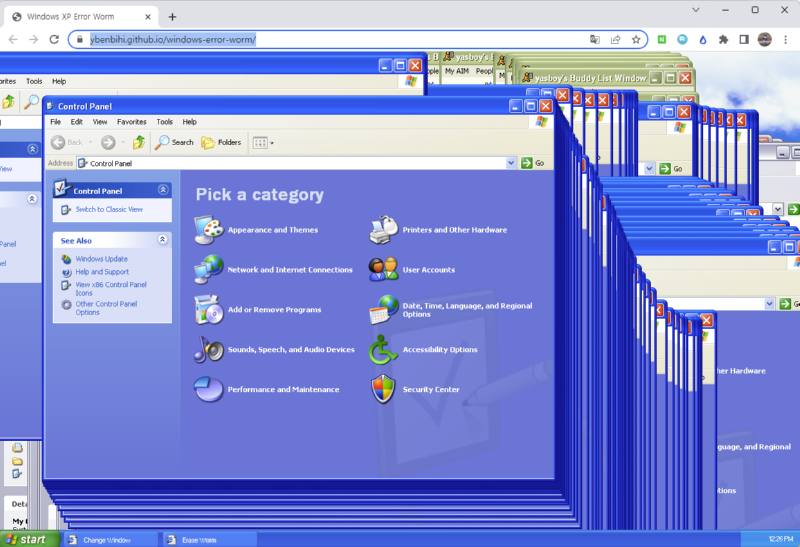This screenshot has width=800, height=547.
Task: Open the Performance and Maintenance icon
Action: tap(209, 390)
